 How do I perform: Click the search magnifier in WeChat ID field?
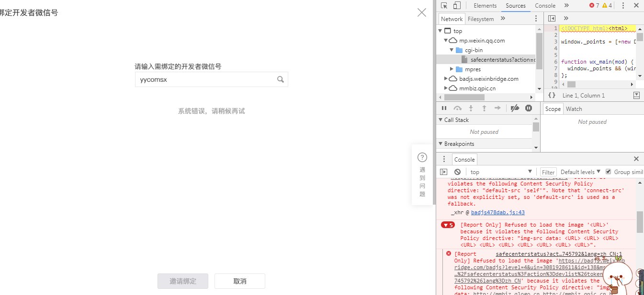click(x=281, y=79)
